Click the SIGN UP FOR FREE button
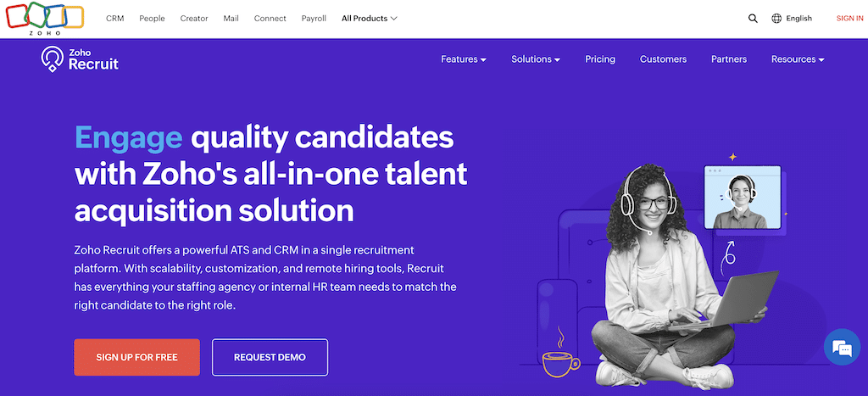 136,357
